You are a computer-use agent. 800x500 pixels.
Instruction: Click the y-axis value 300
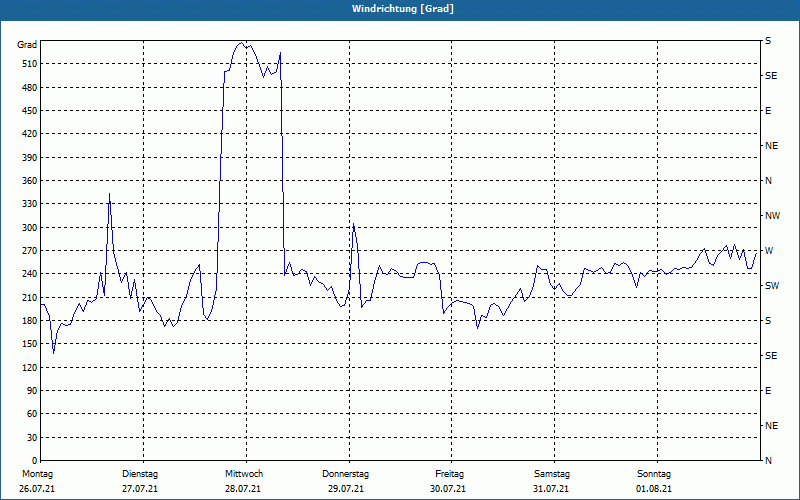coord(30,227)
